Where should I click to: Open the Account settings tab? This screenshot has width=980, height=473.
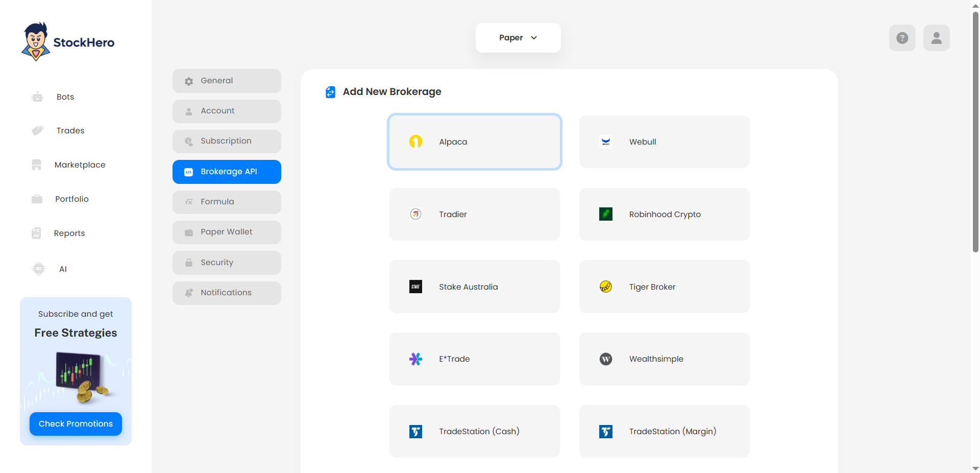pos(227,111)
